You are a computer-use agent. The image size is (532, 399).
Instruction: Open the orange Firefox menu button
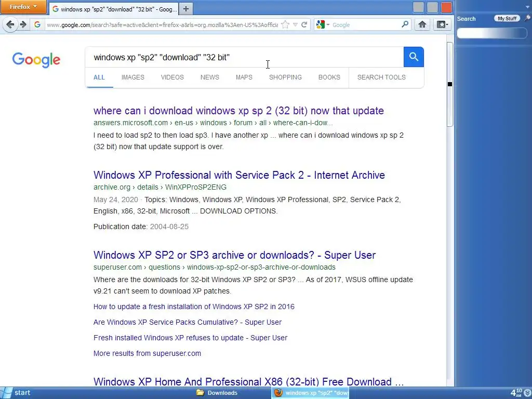point(23,7)
